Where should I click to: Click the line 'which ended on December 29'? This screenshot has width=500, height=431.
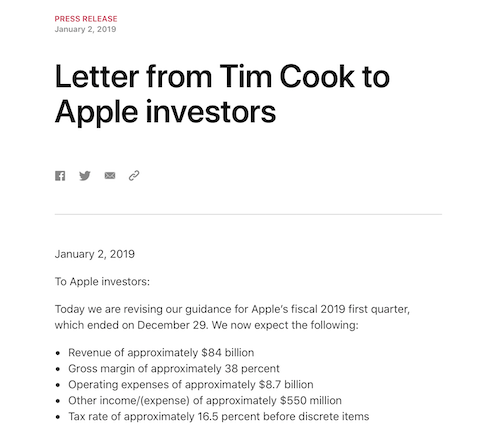click(131, 325)
